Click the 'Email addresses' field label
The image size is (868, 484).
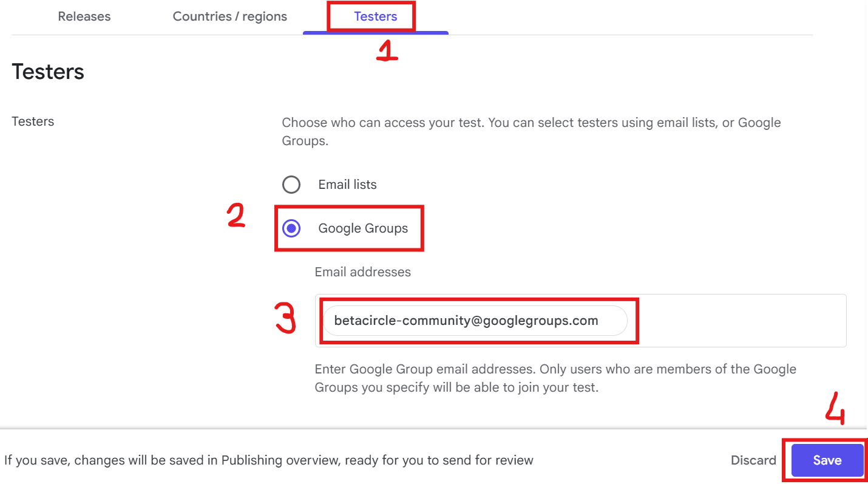(x=362, y=272)
